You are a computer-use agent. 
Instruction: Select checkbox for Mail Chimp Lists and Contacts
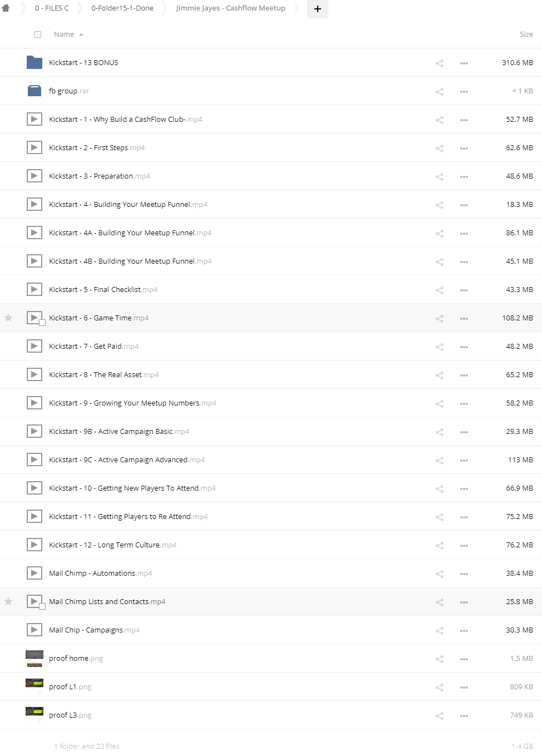(42, 606)
